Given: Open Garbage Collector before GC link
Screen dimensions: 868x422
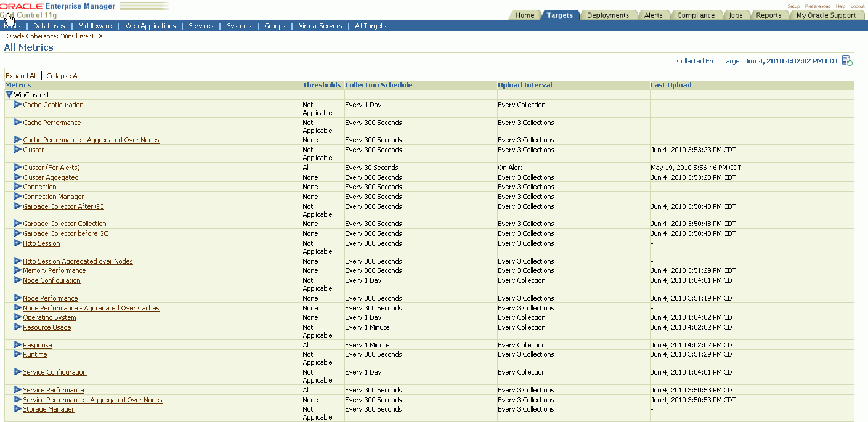Looking at the screenshot, I should (x=65, y=233).
